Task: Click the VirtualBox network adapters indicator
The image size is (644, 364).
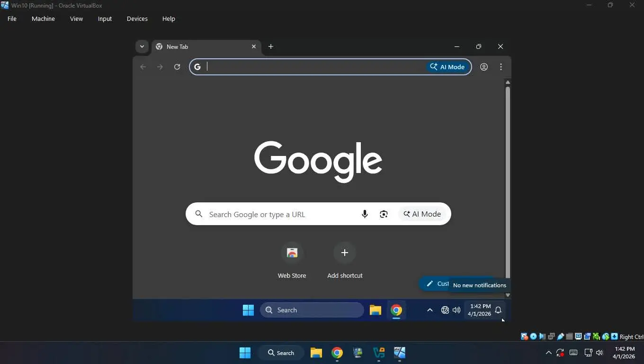Action: point(552,337)
